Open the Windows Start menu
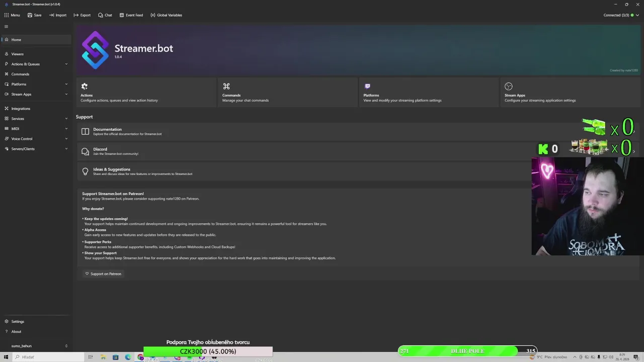The width and height of the screenshot is (644, 362). tap(6, 357)
